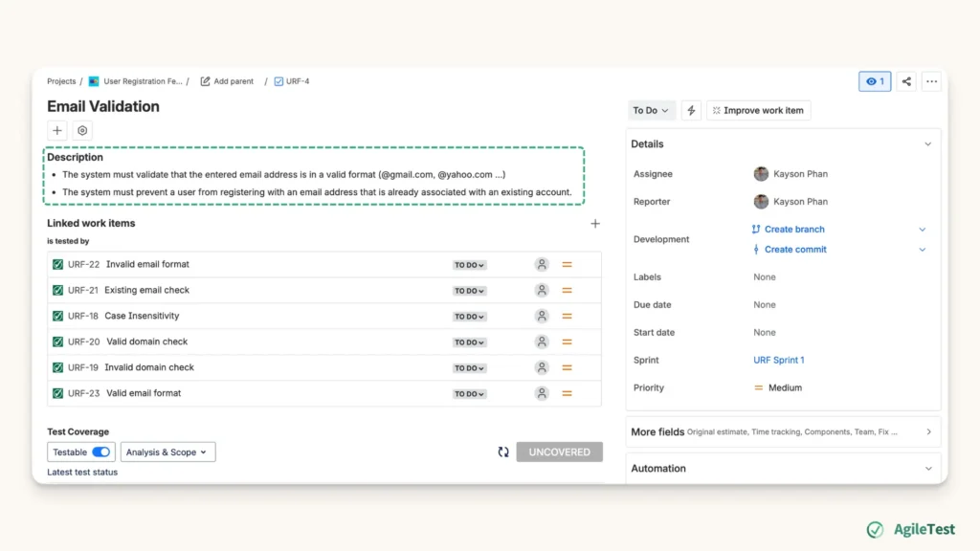Click priority icon on URF-21 row
Image resolution: width=980 pixels, height=551 pixels.
[567, 291]
